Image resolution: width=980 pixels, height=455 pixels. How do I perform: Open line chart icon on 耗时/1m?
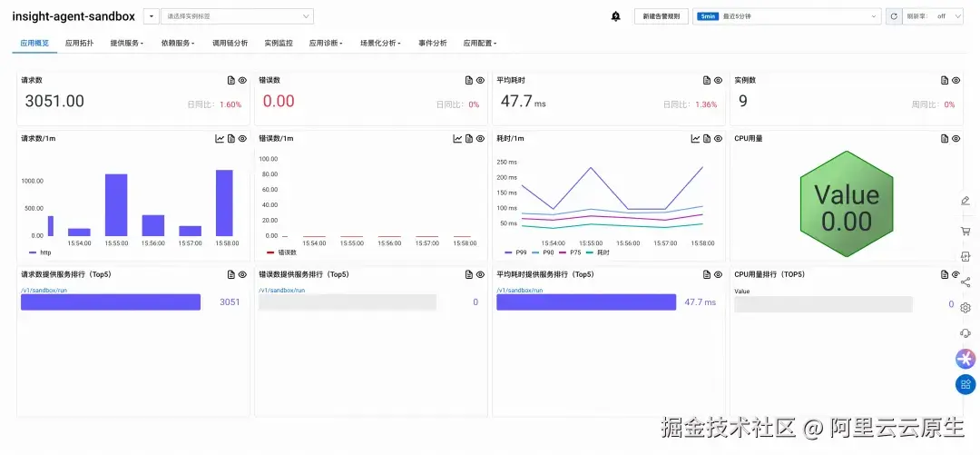[x=696, y=138]
